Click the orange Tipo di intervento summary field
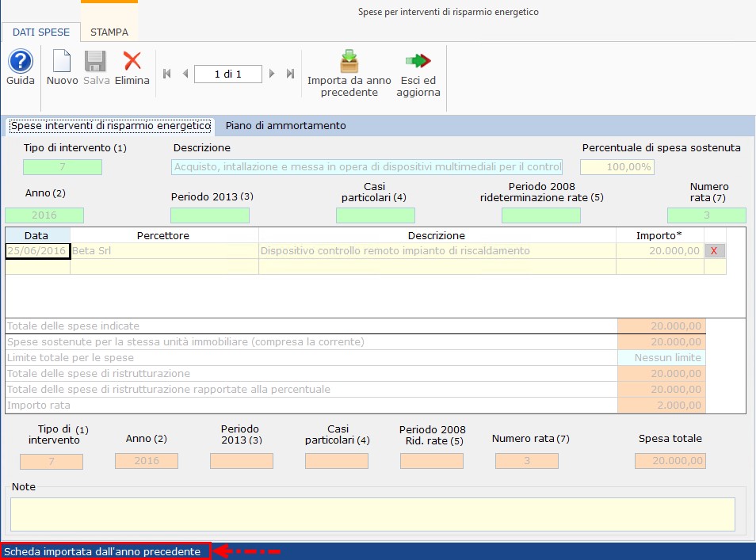 pos(52,461)
